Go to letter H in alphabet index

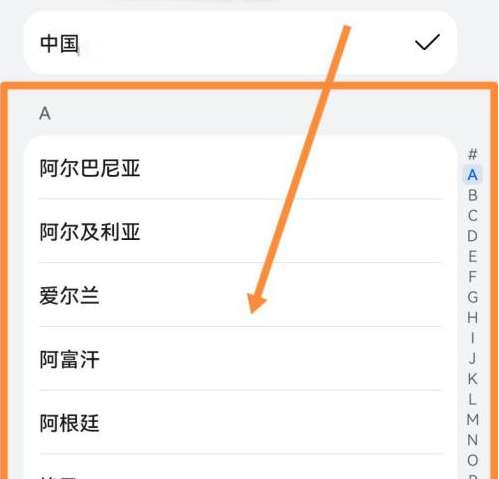point(472,318)
